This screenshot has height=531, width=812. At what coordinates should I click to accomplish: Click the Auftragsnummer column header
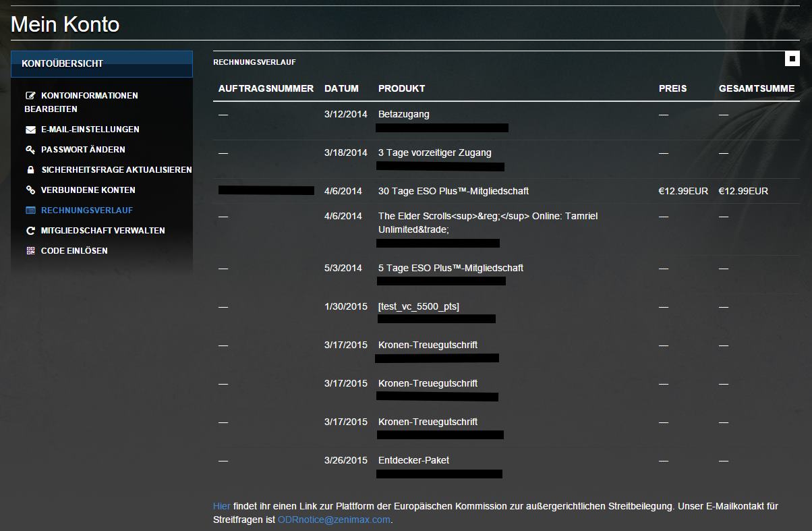click(x=266, y=88)
